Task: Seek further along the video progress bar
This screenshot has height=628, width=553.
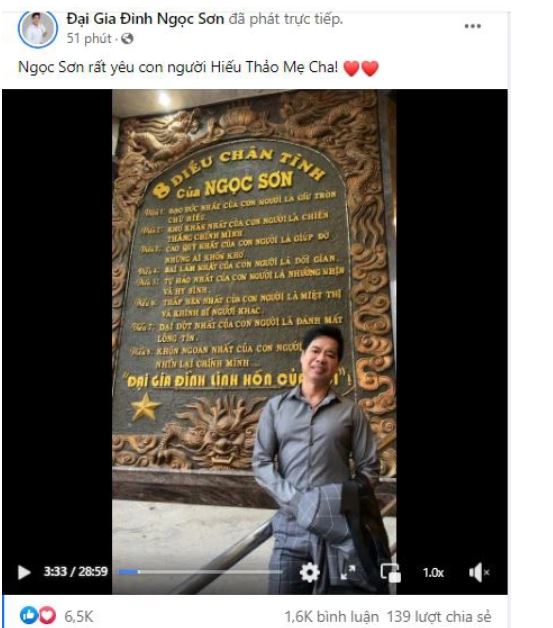Action: pos(210,572)
